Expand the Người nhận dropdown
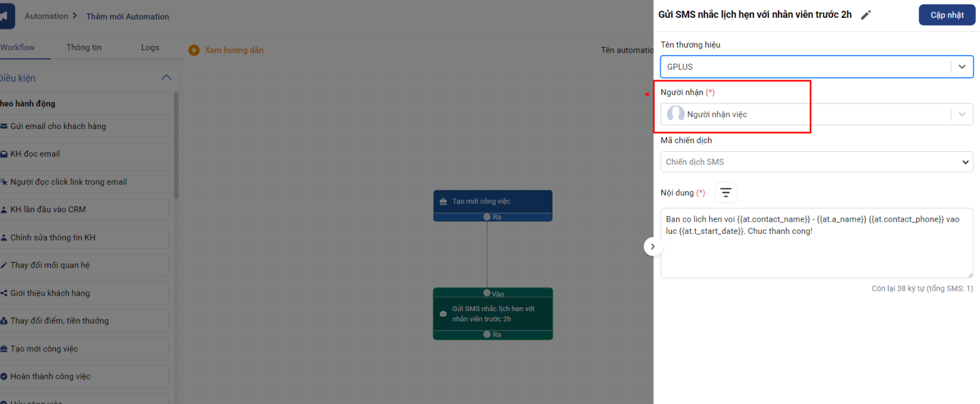Viewport: 980px width, 404px height. pyautogui.click(x=962, y=114)
